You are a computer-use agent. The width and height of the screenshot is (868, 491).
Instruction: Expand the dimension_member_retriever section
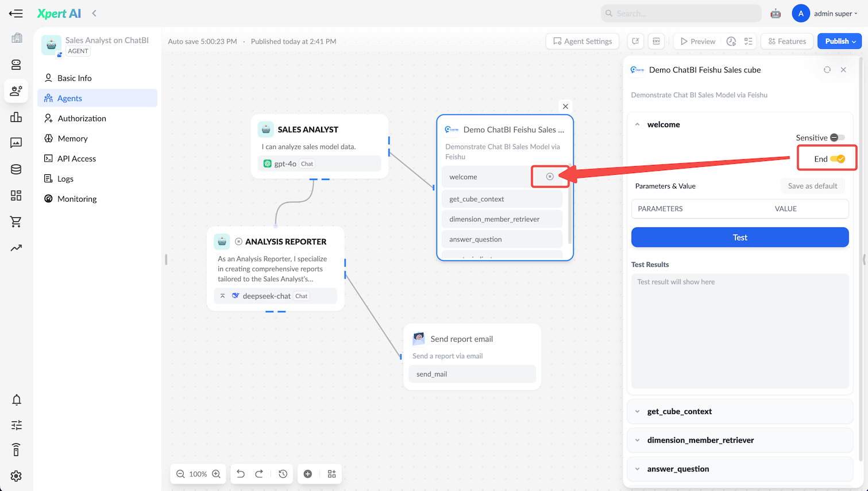click(700, 440)
